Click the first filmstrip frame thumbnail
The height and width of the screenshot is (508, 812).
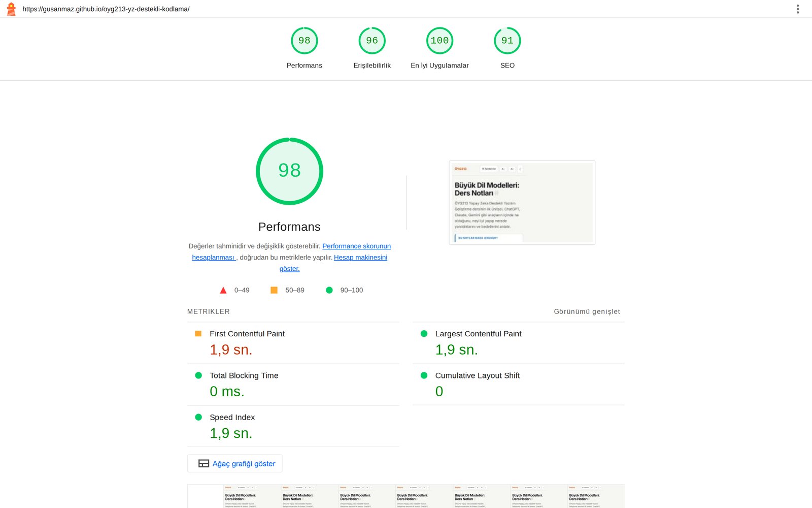point(205,496)
